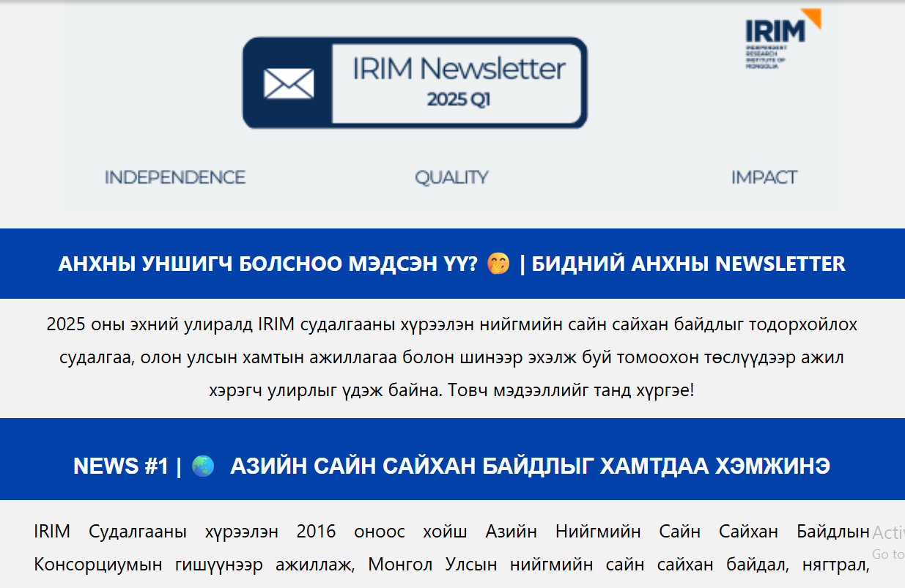The image size is (905, 588).
Task: Click the face-with-hand-over-mouth emoji
Action: [498, 264]
